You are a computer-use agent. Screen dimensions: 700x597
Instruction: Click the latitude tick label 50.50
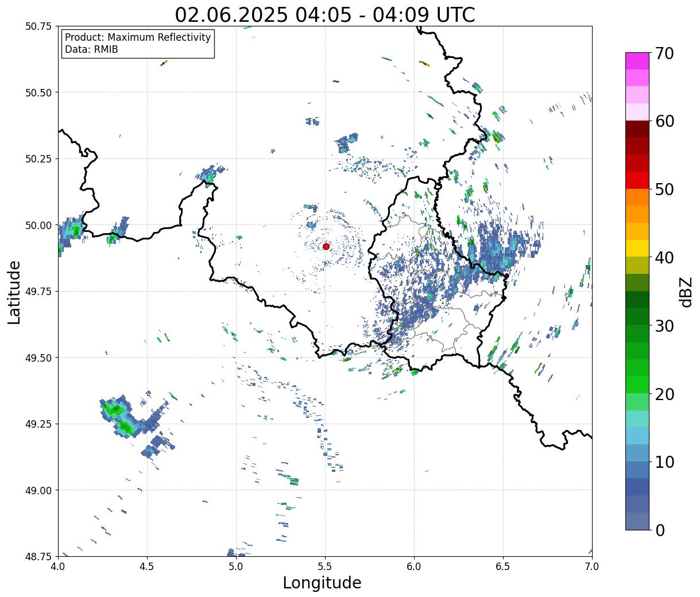coord(38,92)
